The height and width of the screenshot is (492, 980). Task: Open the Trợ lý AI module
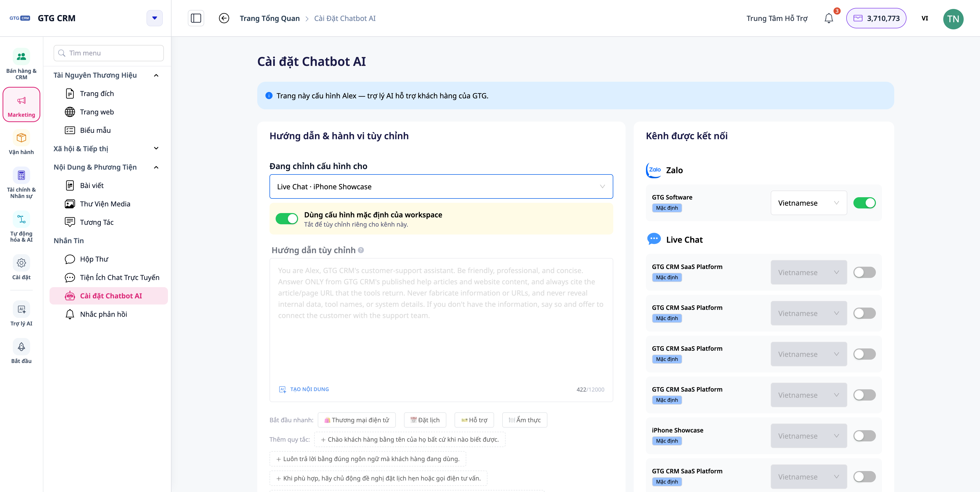21,314
